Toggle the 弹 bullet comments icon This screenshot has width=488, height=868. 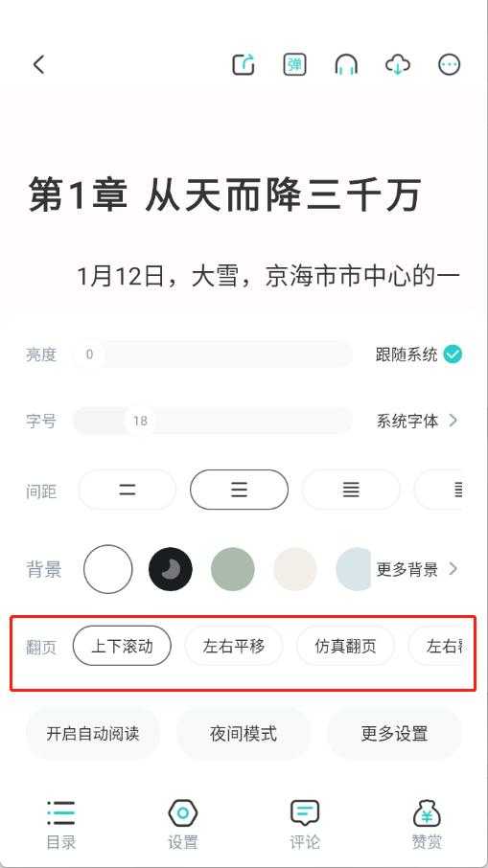[x=294, y=65]
